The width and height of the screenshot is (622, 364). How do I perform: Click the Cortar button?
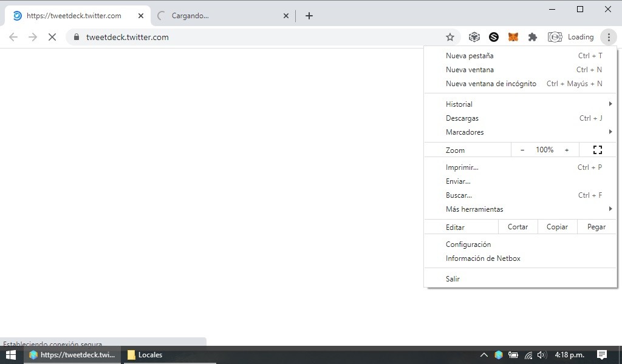(x=518, y=227)
